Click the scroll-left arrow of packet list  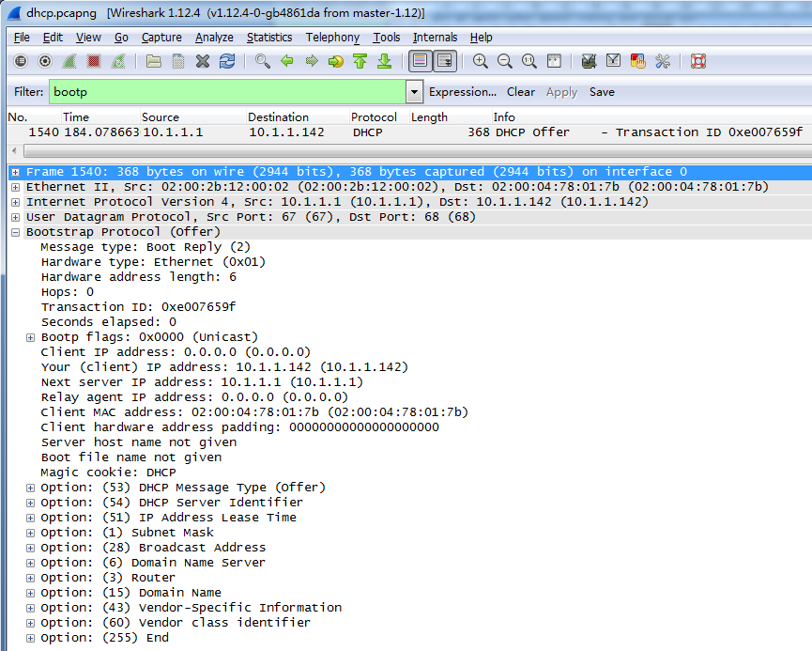(14, 151)
